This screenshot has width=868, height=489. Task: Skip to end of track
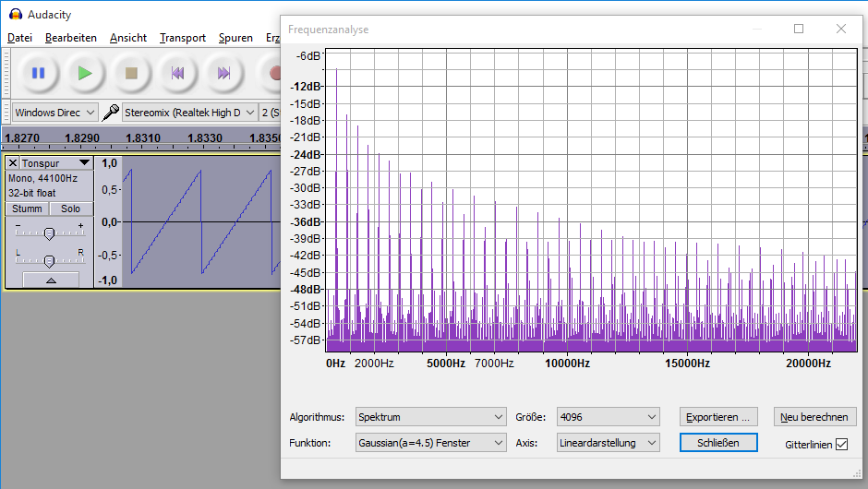pos(223,73)
